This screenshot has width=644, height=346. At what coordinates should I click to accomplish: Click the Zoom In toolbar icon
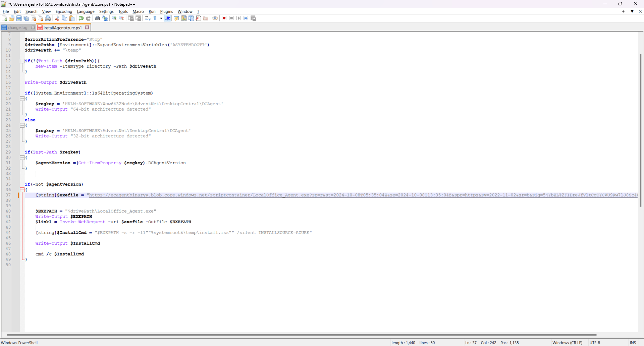[x=114, y=18]
